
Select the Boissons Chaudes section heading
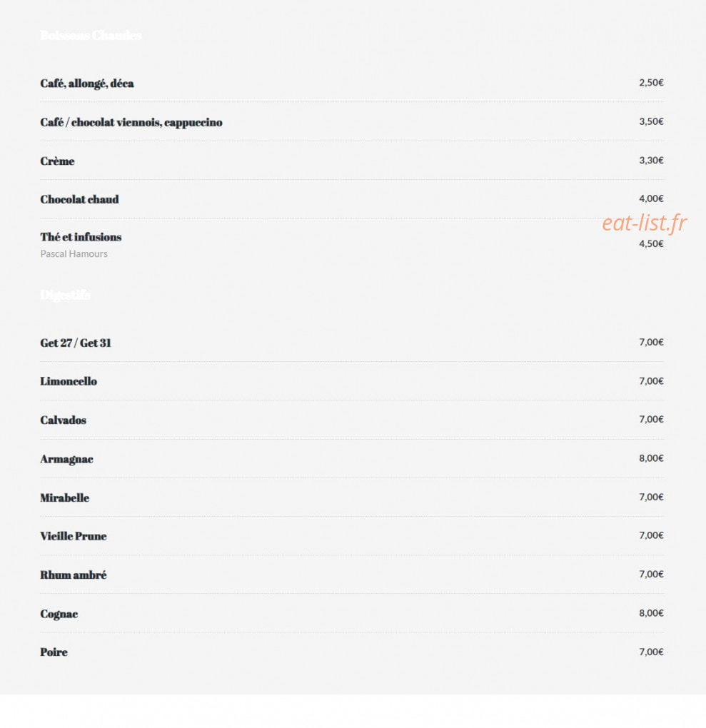(x=91, y=35)
